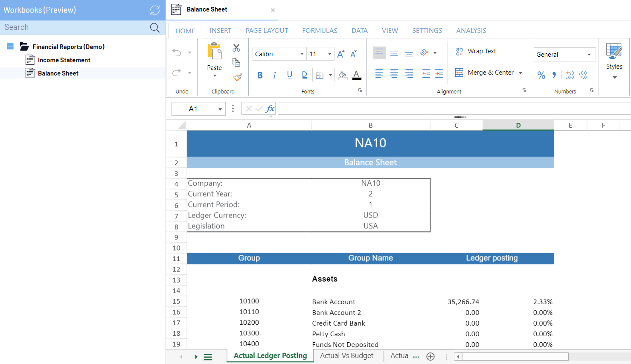The height and width of the screenshot is (364, 631).
Task: Click the insert function fx icon
Action: 270,109
